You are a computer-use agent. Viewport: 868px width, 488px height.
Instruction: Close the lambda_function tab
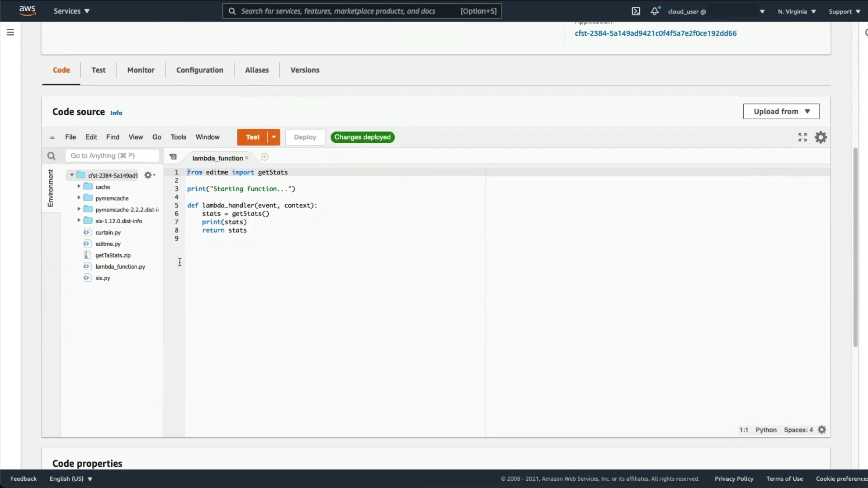pos(246,158)
